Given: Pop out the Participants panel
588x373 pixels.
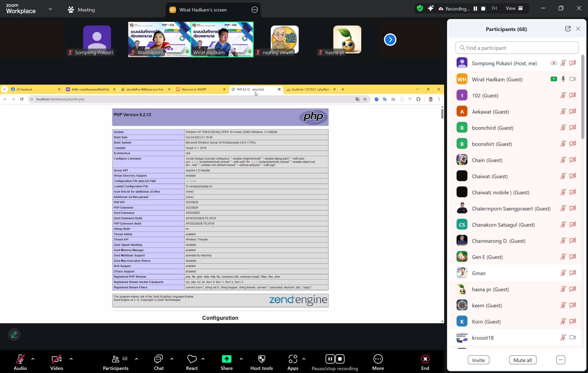Looking at the screenshot, I should tap(568, 29).
